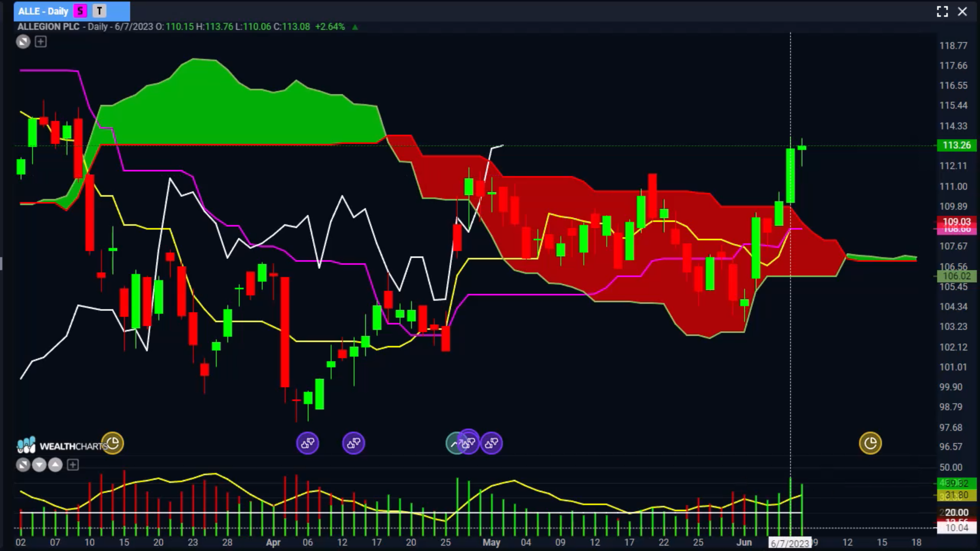
Task: Click the 20.00 indicator level label
Action: click(957, 512)
